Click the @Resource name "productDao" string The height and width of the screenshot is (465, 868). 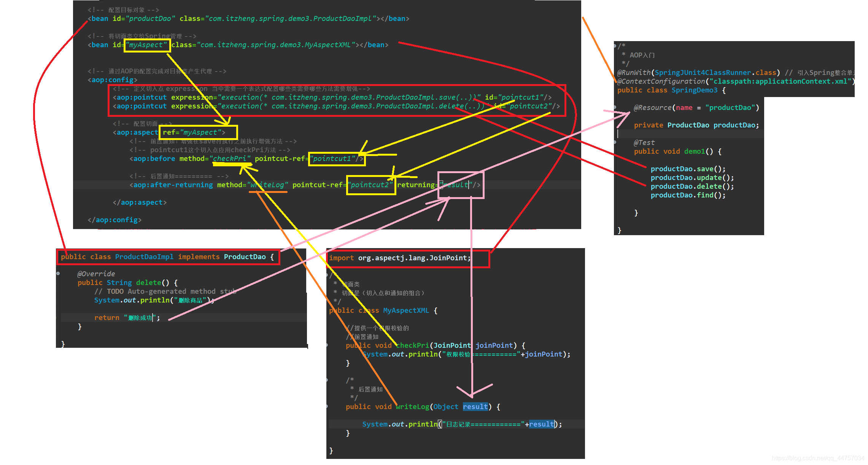[730, 108]
